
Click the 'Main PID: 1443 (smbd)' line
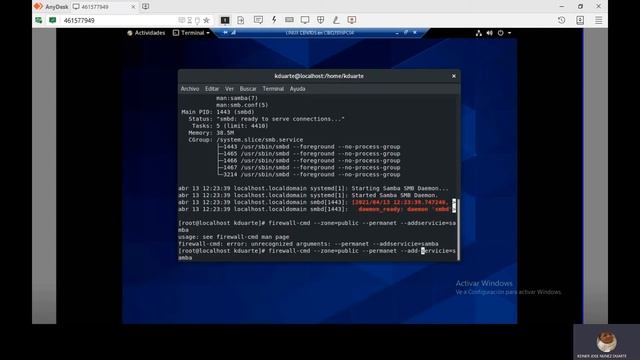218,112
